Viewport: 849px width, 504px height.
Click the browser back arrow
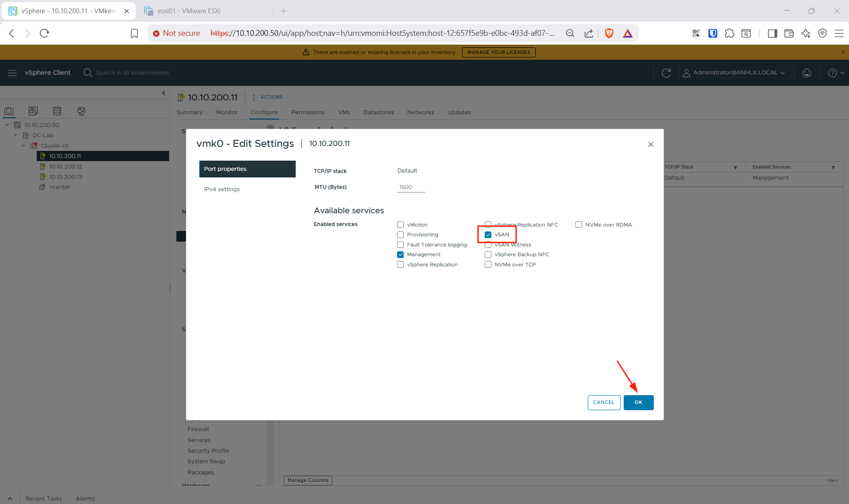12,33
